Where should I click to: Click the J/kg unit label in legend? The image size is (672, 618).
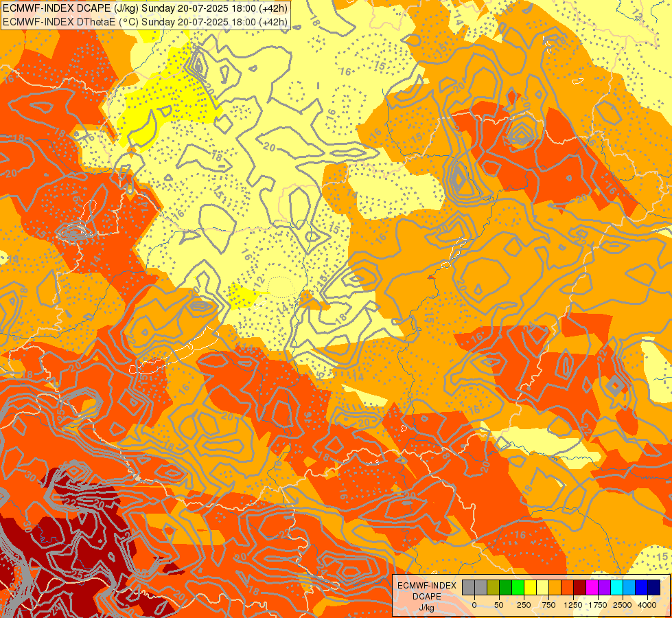pos(427,608)
